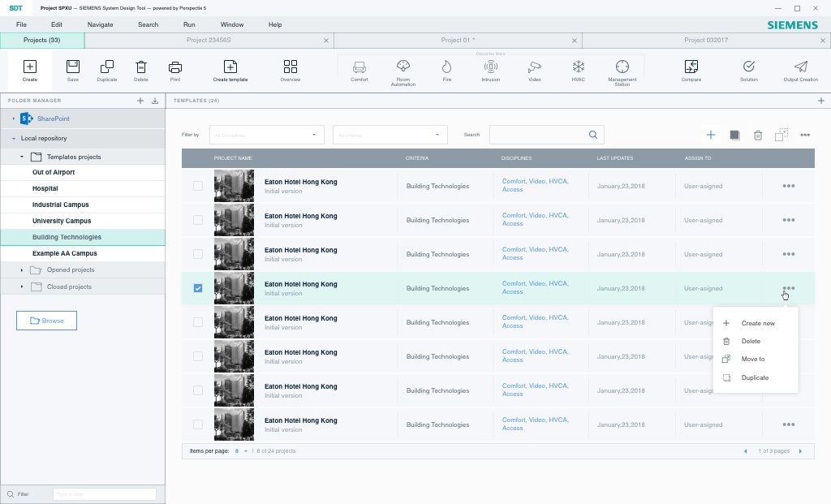The image size is (831, 504).
Task: Click the main toolbar Duplicate icon
Action: (x=106, y=67)
